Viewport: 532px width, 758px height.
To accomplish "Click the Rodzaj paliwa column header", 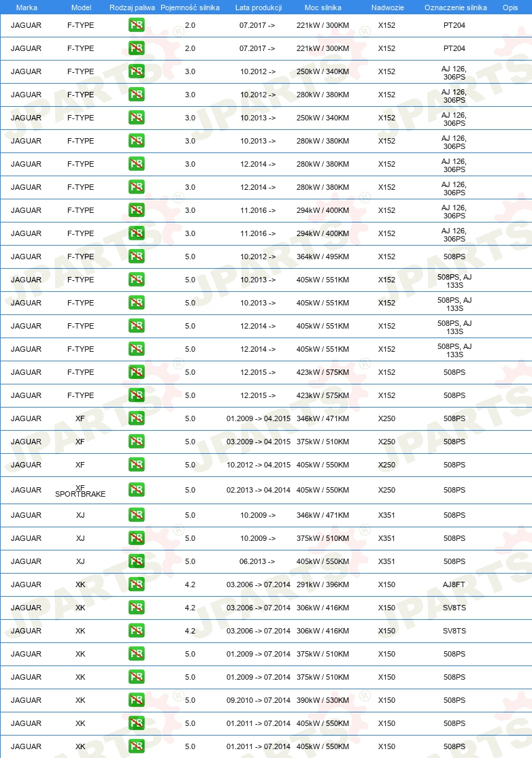I will (133, 7).
